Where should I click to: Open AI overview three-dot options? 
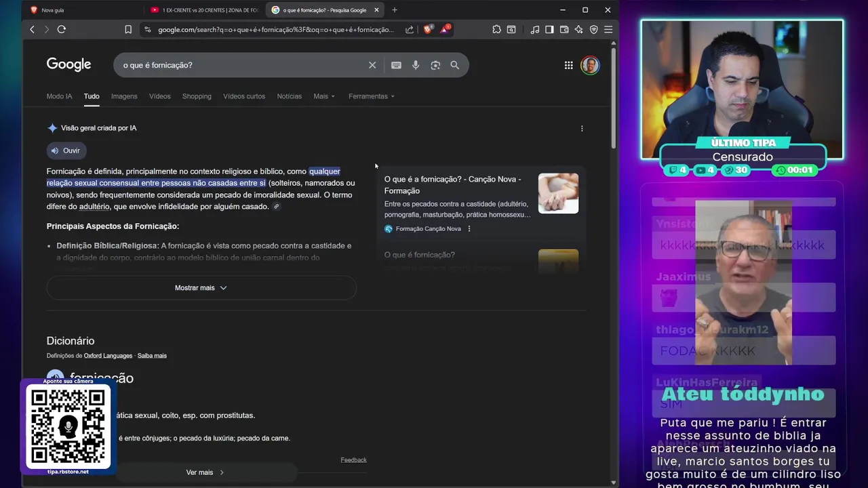tap(582, 128)
